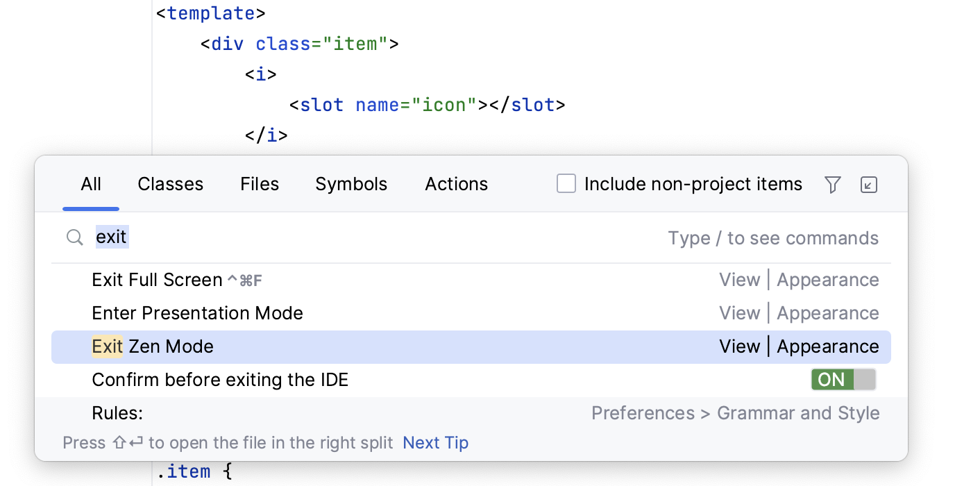Open the search filter funnel icon
The height and width of the screenshot is (486, 980).
click(832, 184)
